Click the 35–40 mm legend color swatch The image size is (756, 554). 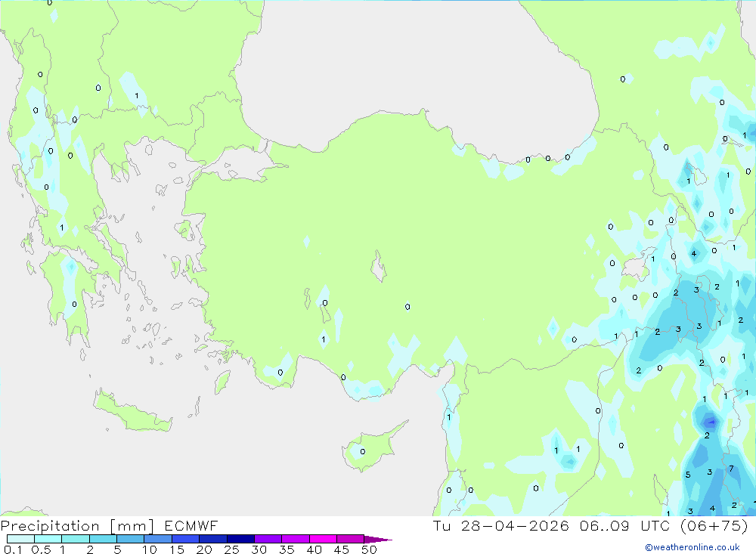pyautogui.click(x=296, y=539)
